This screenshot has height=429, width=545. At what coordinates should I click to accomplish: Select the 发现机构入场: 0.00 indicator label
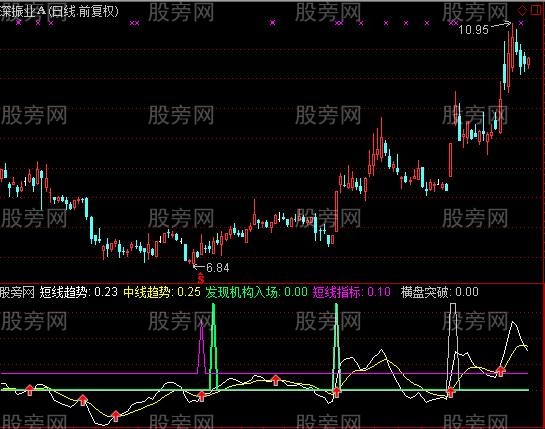pos(257,292)
